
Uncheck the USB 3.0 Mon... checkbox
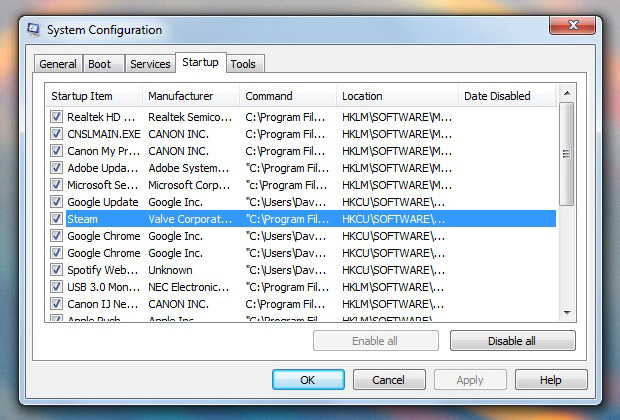(56, 287)
